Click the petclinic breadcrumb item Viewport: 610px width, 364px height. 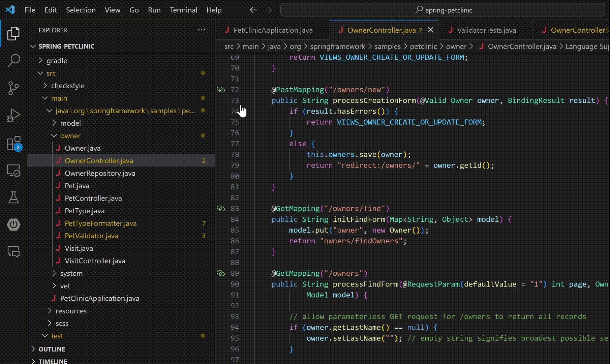click(423, 46)
